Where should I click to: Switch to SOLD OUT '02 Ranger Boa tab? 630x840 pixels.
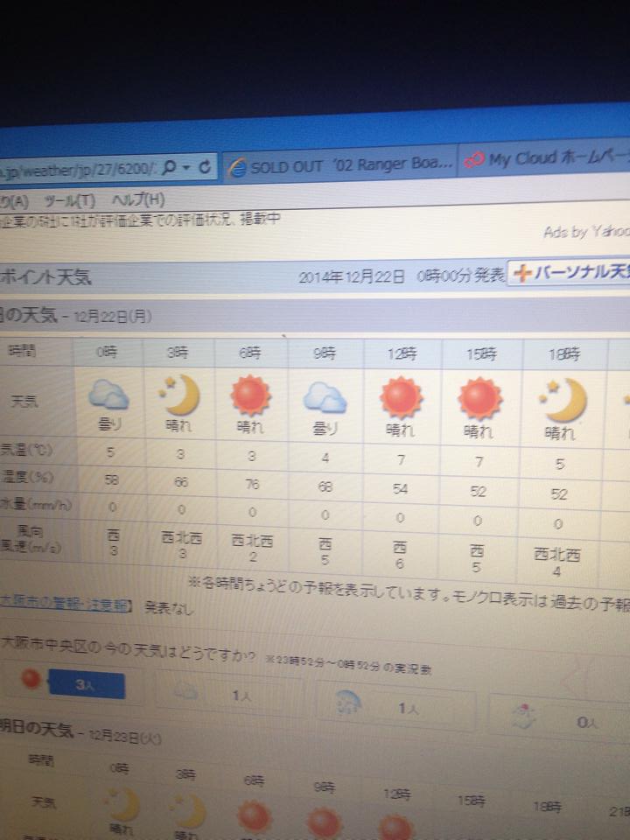click(341, 164)
